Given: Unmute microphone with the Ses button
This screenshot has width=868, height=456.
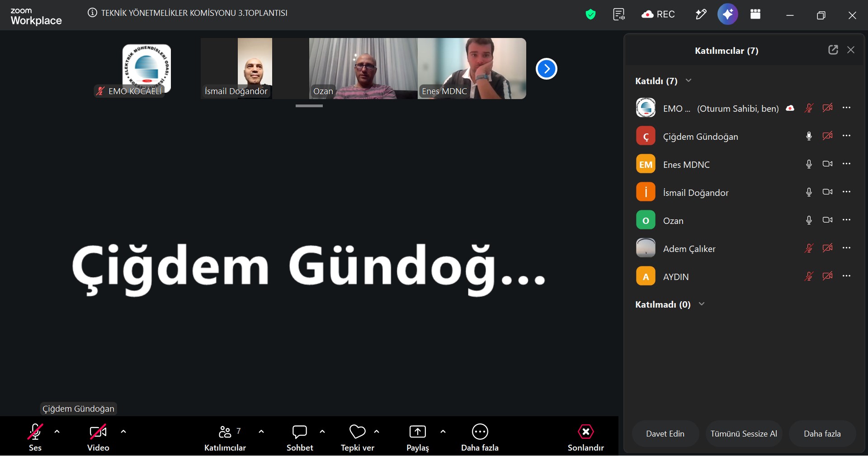Looking at the screenshot, I should pyautogui.click(x=35, y=438).
